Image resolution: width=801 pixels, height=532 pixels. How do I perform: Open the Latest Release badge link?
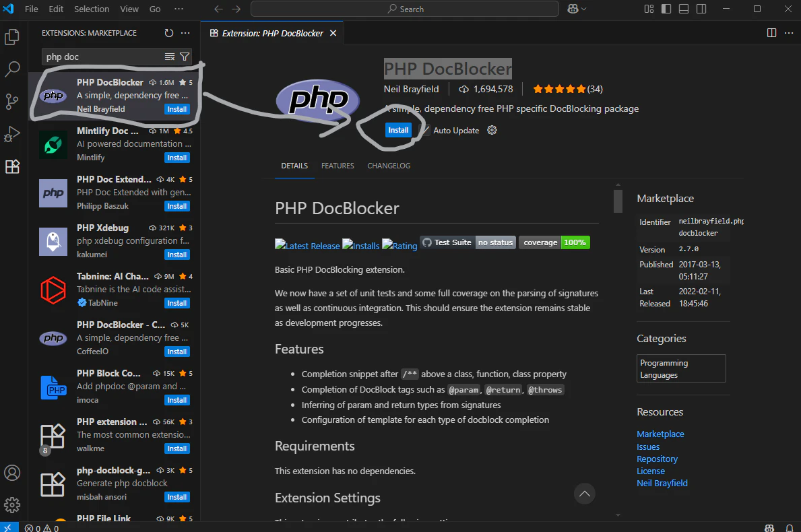[x=307, y=246]
